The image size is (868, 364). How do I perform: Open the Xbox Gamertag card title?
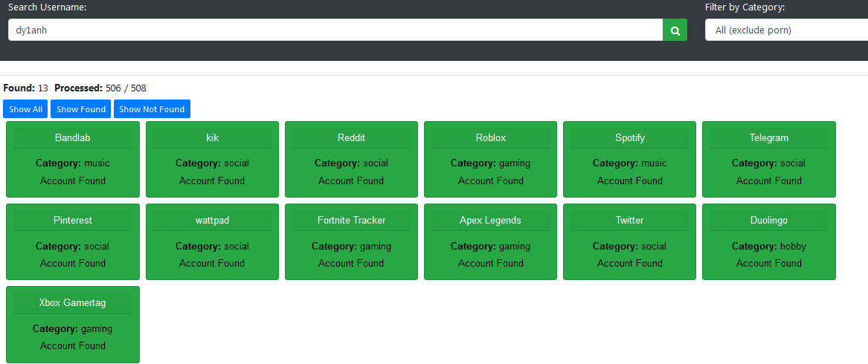[72, 302]
